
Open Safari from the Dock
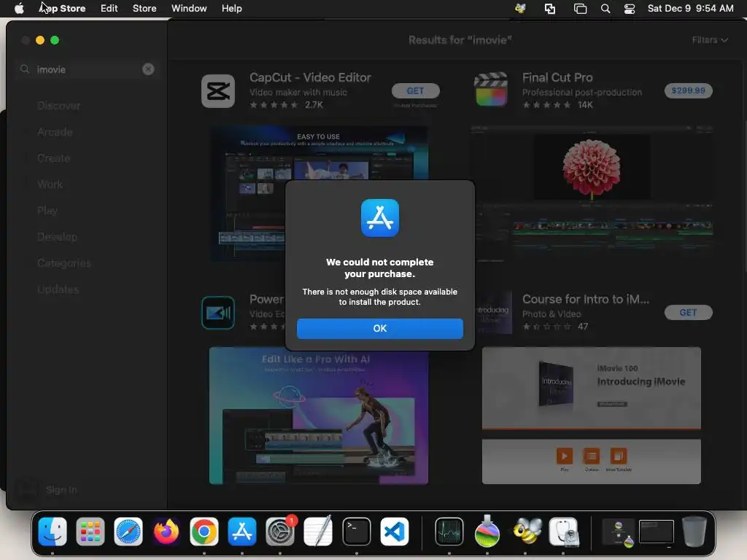[128, 532]
